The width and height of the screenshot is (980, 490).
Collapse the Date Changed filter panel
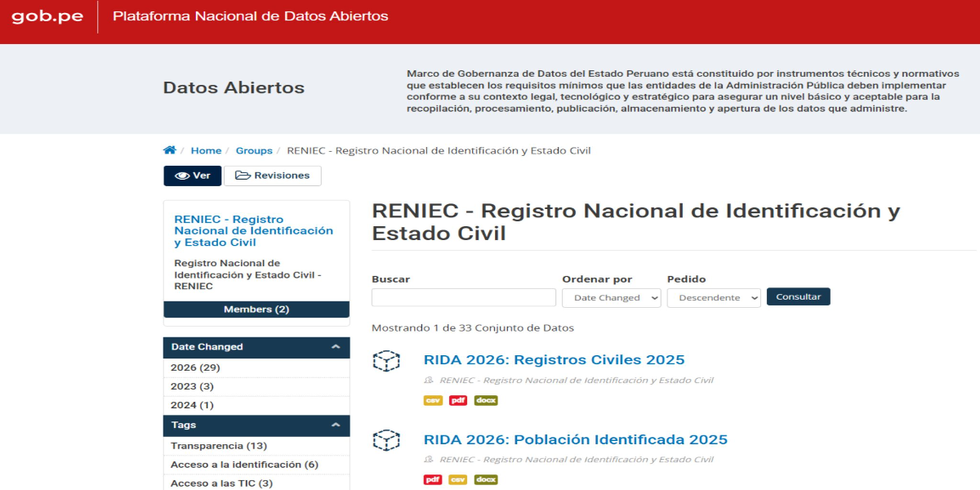256,347
